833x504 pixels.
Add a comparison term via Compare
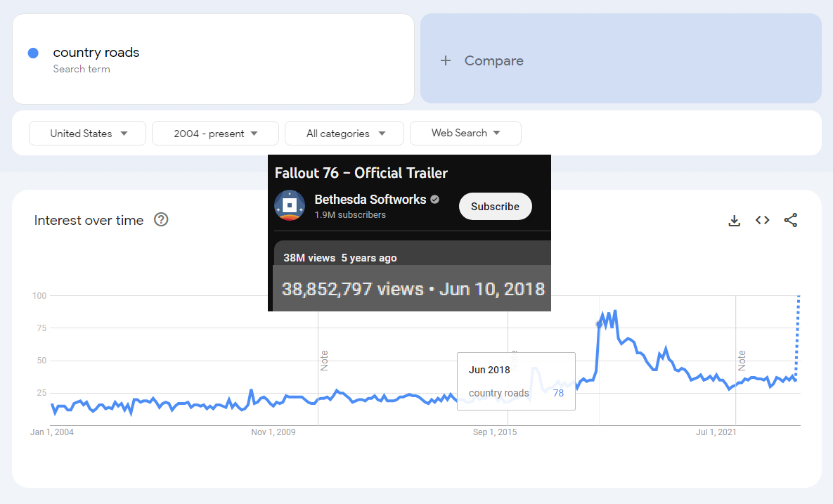[x=621, y=58]
